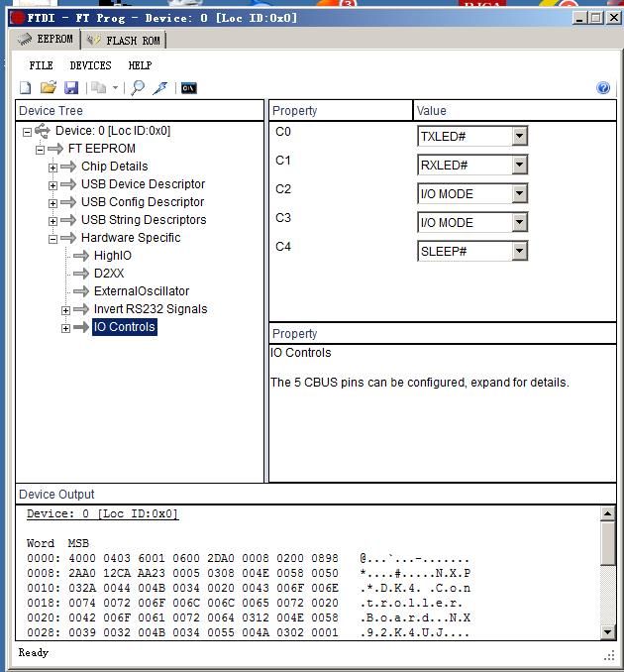
Task: Select the USB Device Descriptor tree item
Action: pyautogui.click(x=143, y=183)
